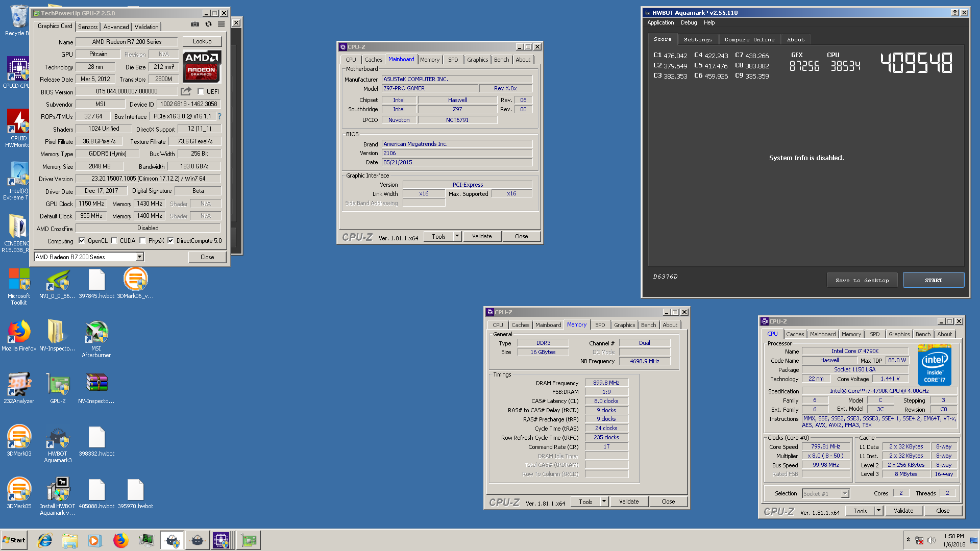
Task: Click the 409548 total score readout
Action: (916, 63)
